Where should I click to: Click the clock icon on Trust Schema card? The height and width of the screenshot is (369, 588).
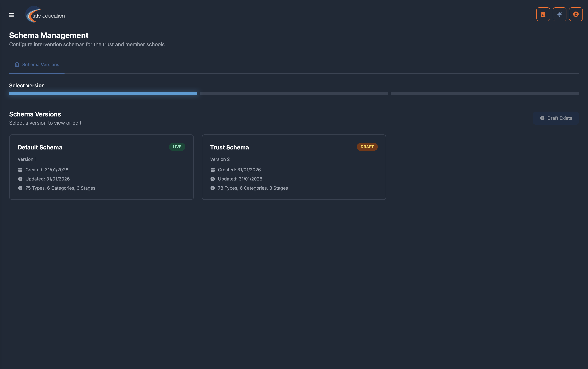[212, 179]
